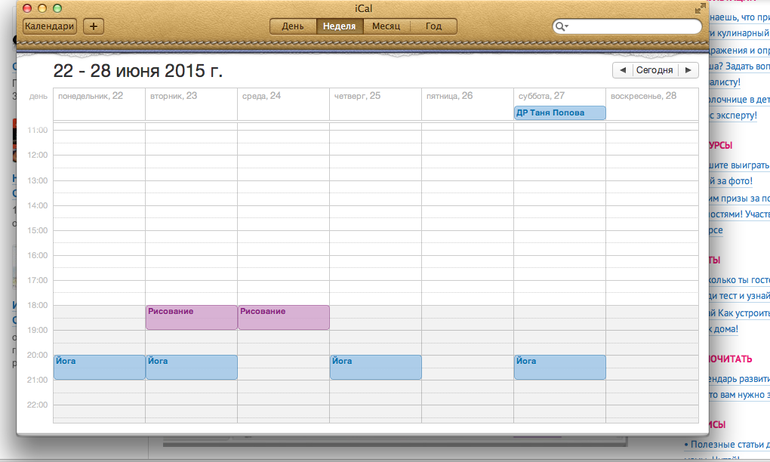Switch to Месяц view
This screenshot has width=770, height=462.
[387, 26]
